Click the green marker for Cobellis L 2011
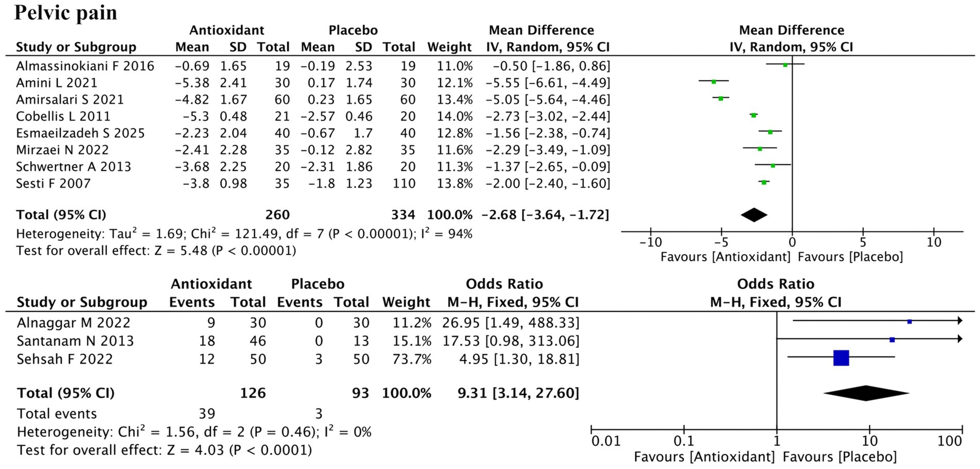 coord(753,115)
